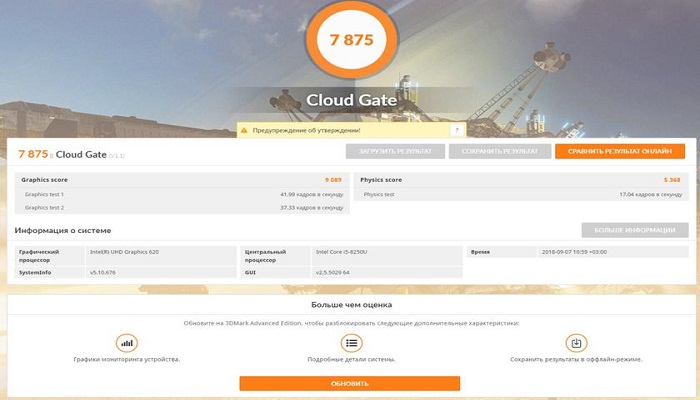Click the Информация о системе heading
Screen dimensions: 700x400
click(63, 230)
